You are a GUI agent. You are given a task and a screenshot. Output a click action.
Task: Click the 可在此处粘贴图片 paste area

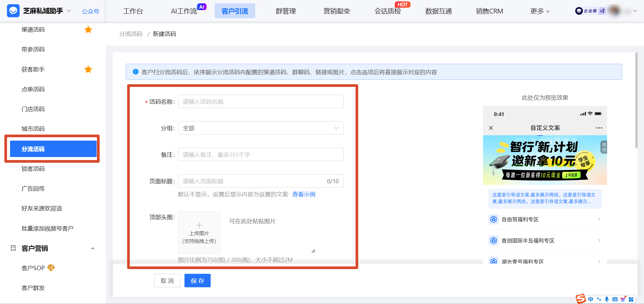[x=270, y=233]
